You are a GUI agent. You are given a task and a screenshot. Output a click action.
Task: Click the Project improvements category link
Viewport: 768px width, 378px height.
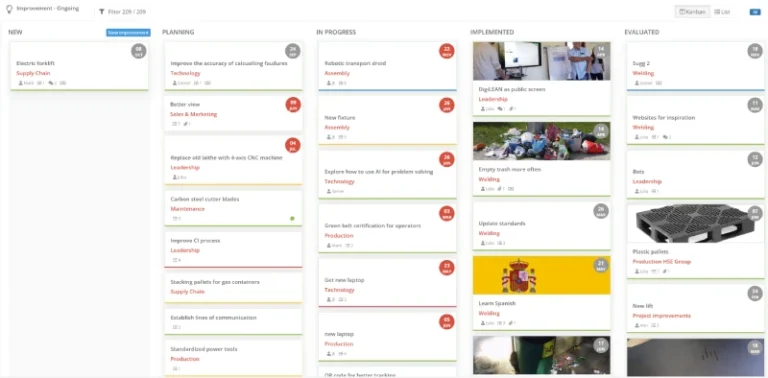coord(662,316)
